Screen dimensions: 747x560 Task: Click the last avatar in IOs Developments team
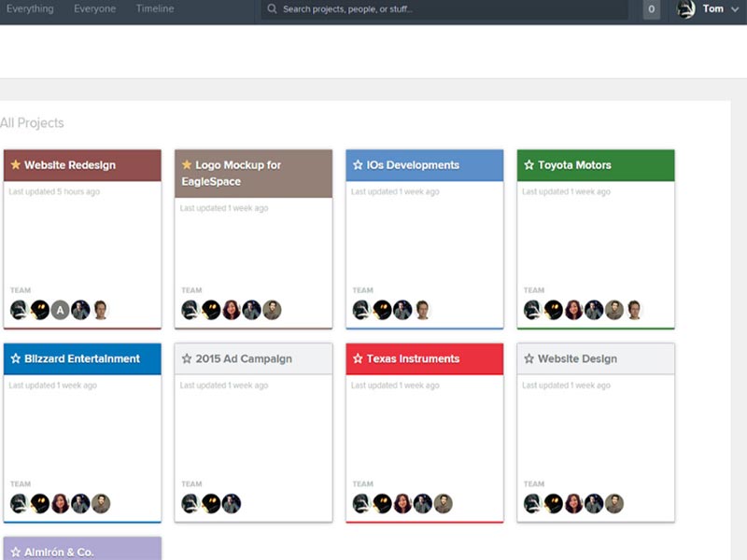pyautogui.click(x=423, y=310)
